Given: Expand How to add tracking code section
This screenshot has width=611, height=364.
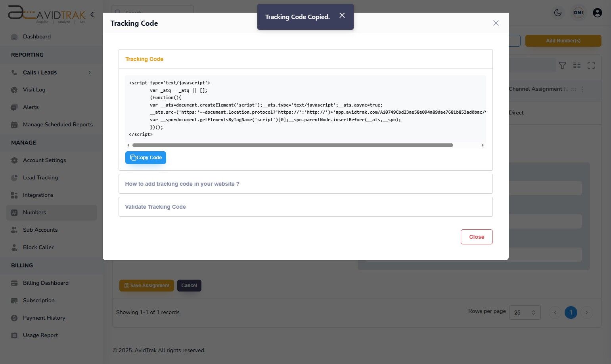Looking at the screenshot, I should [305, 184].
